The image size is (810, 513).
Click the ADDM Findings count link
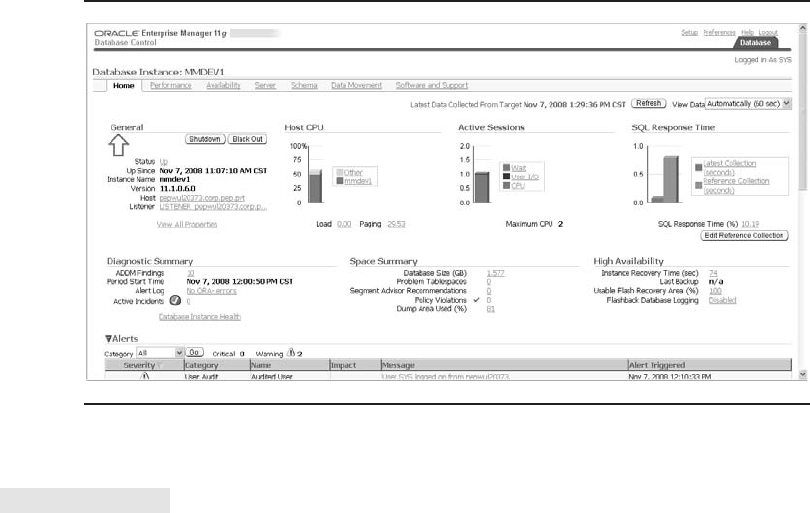click(x=191, y=273)
